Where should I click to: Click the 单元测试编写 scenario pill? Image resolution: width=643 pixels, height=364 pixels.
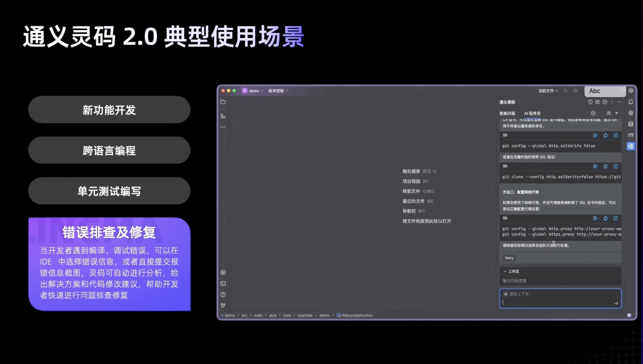click(109, 191)
